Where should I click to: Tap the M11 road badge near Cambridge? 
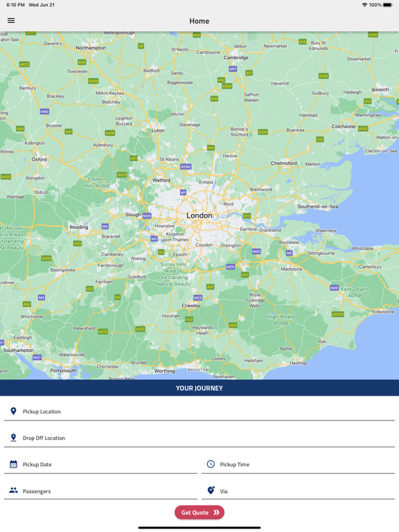click(233, 69)
